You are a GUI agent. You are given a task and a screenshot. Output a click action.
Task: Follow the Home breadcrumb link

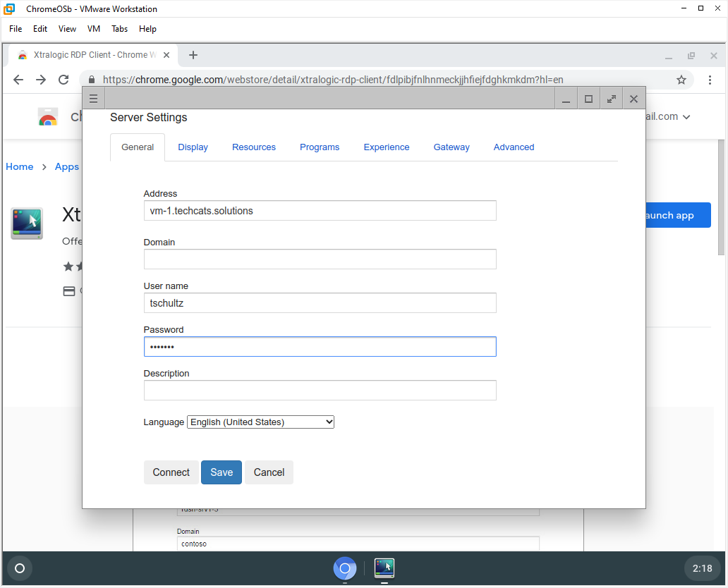click(x=20, y=166)
